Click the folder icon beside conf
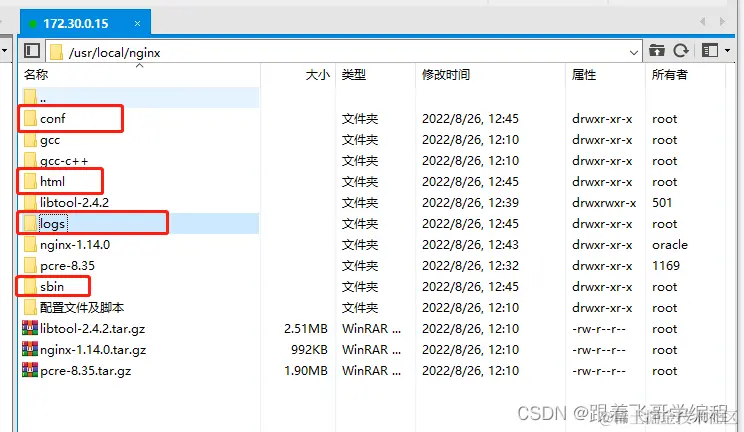 30,118
